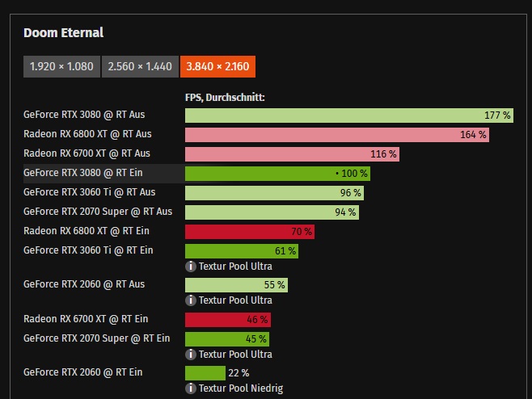Click info icon below GeForce RTX 2070 Super RT Ein
This screenshot has height=399, width=532.
coord(191,355)
